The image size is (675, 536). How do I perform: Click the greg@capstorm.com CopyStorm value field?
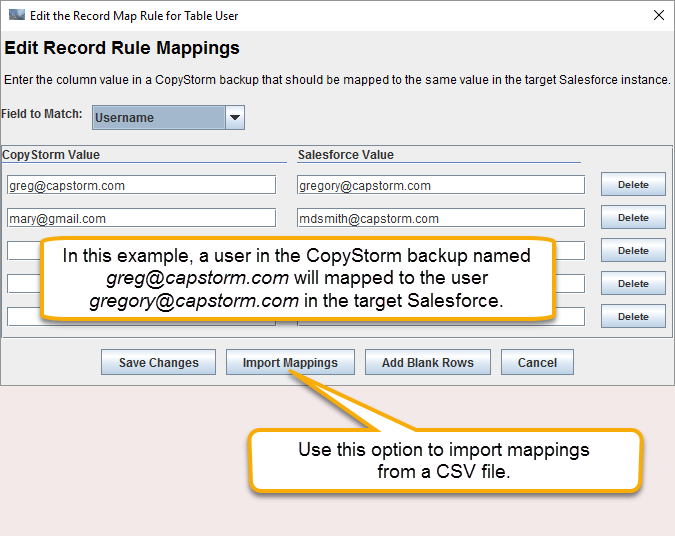click(x=141, y=185)
